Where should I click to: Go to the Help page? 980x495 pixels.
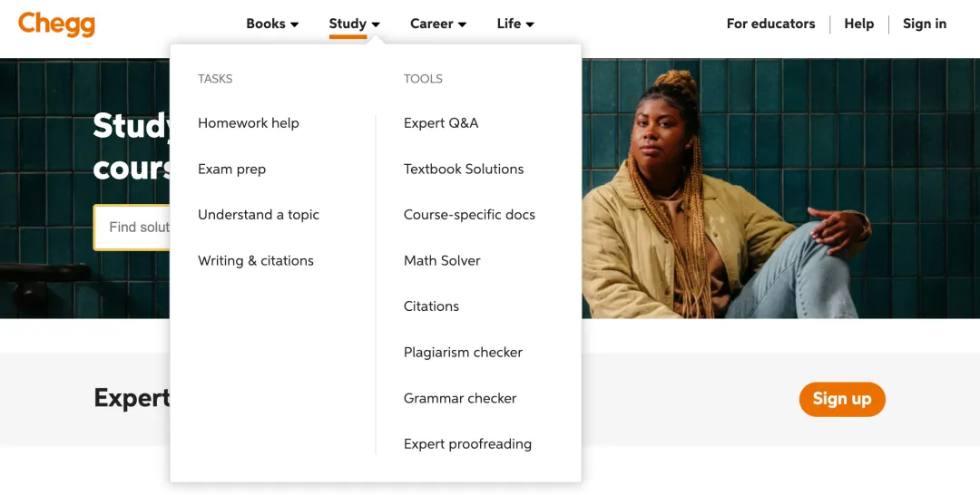click(858, 24)
